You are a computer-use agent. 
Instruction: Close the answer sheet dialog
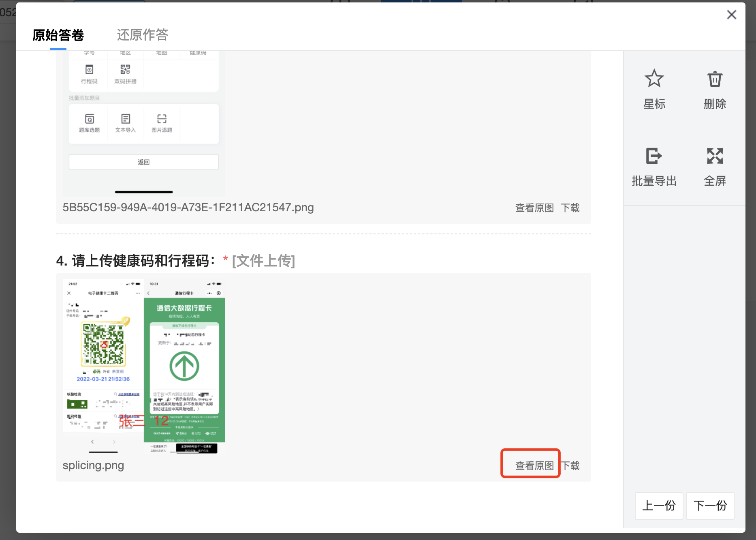(x=731, y=15)
